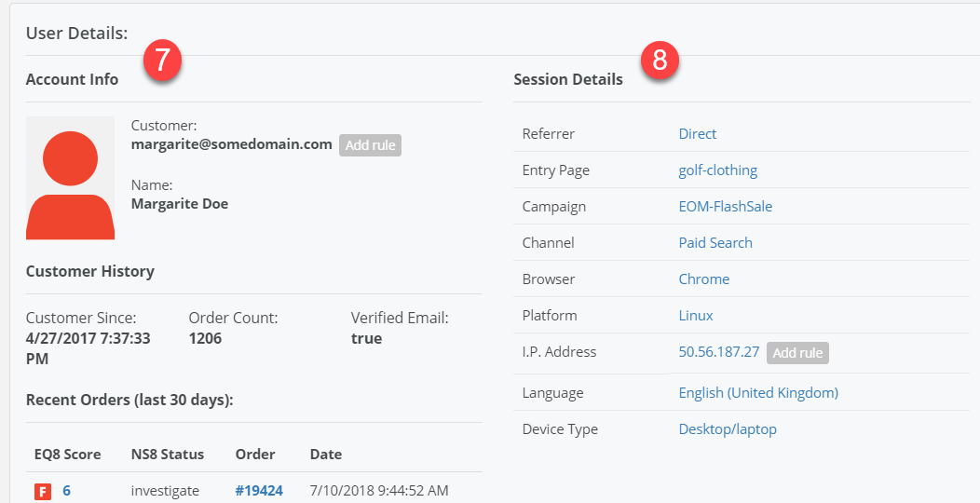This screenshot has height=503, width=980.
Task: Open the golf-clothing entry page link
Action: point(717,170)
